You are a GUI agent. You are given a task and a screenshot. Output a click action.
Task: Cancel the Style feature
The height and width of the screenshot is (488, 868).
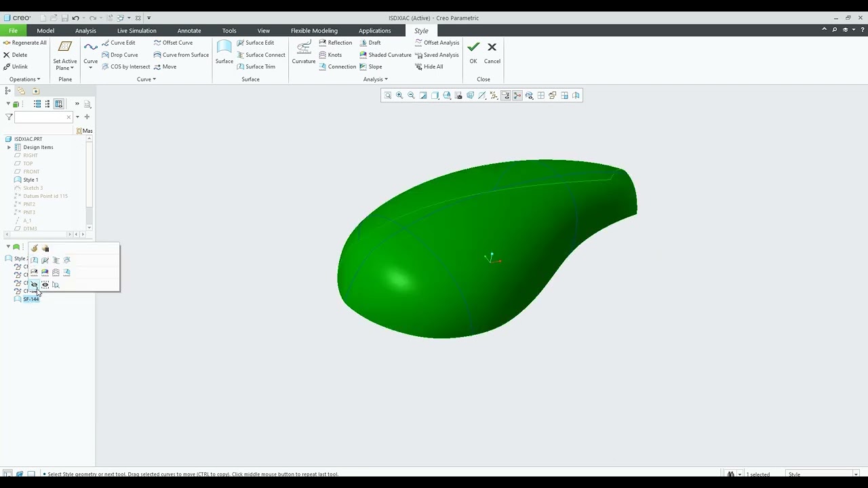point(492,52)
